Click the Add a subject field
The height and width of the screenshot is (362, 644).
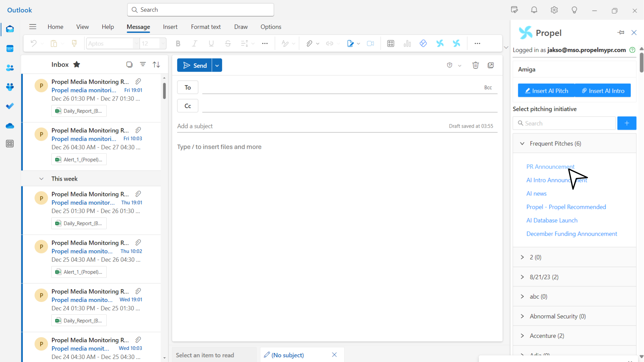(312, 126)
